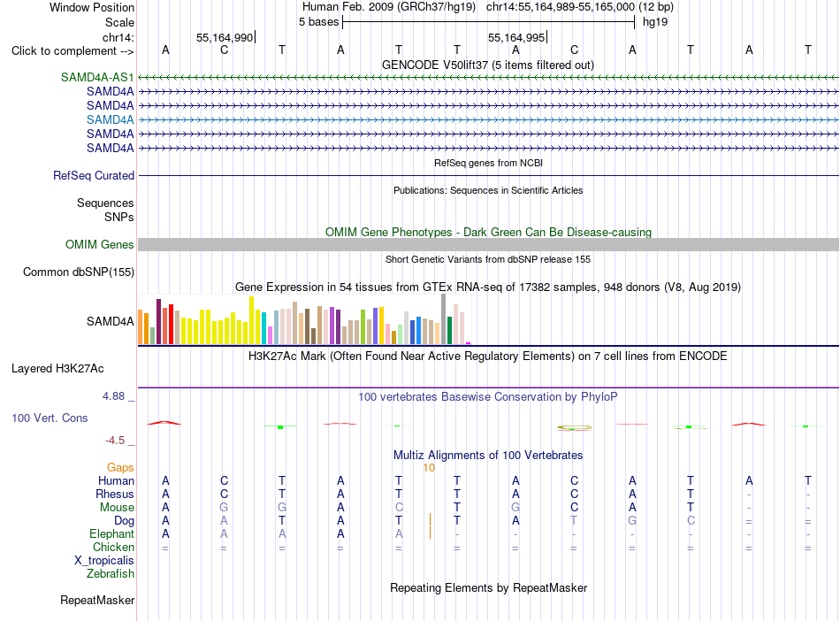Click the orange insertion bar in Dog row
The width and height of the screenshot is (840, 621).
coord(431,520)
